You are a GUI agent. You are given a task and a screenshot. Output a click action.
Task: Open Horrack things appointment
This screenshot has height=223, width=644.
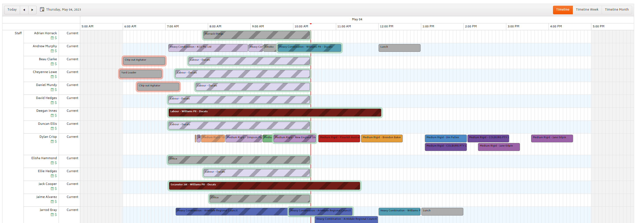[257, 35]
